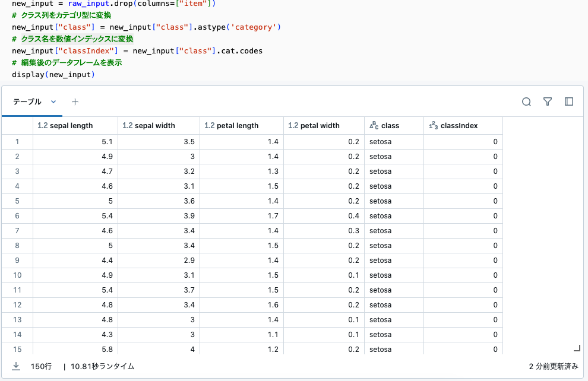
Task: Click the filter funnel icon
Action: coord(548,101)
